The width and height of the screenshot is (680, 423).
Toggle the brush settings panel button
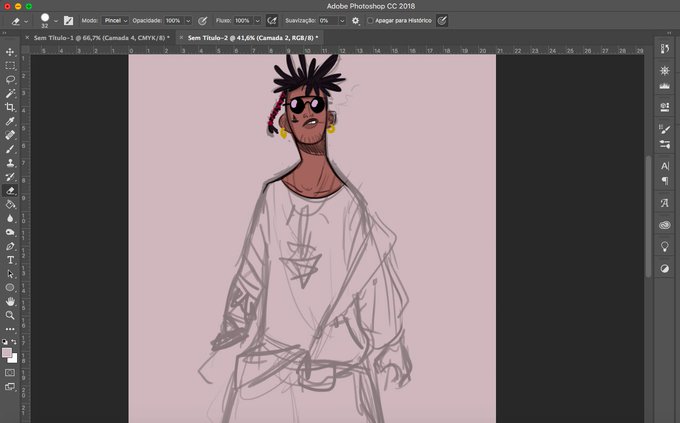[x=69, y=20]
